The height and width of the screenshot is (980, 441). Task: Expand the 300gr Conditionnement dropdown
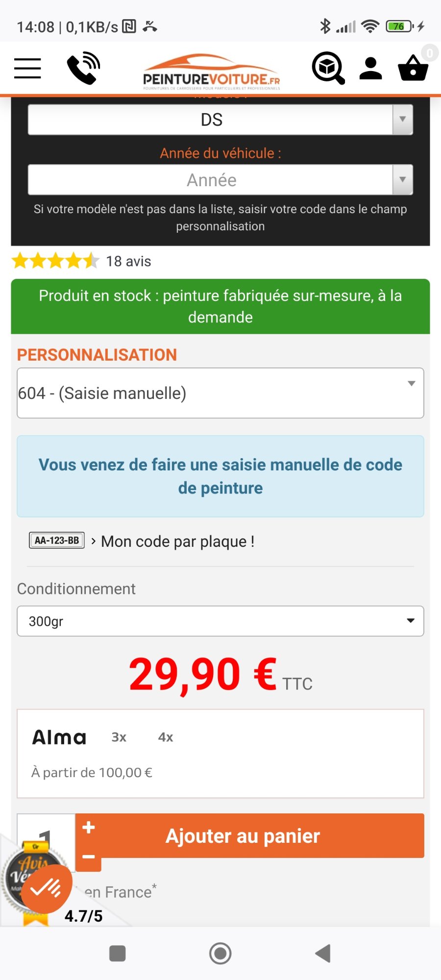pos(220,621)
